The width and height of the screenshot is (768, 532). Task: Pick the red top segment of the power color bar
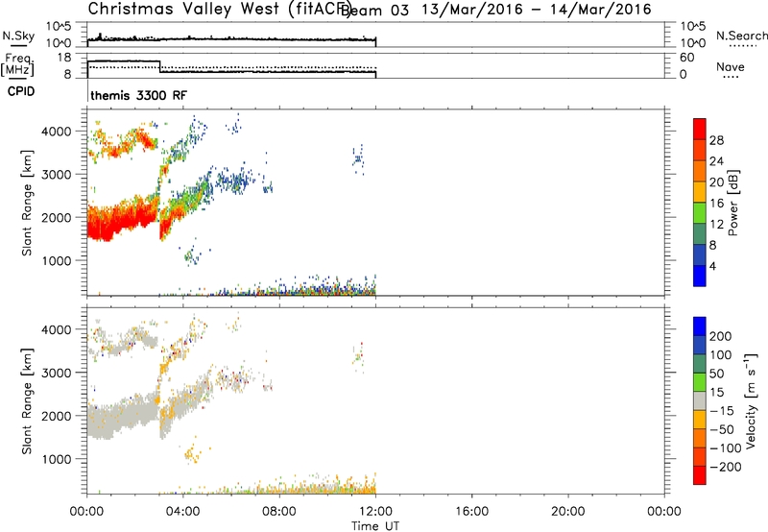click(x=700, y=129)
